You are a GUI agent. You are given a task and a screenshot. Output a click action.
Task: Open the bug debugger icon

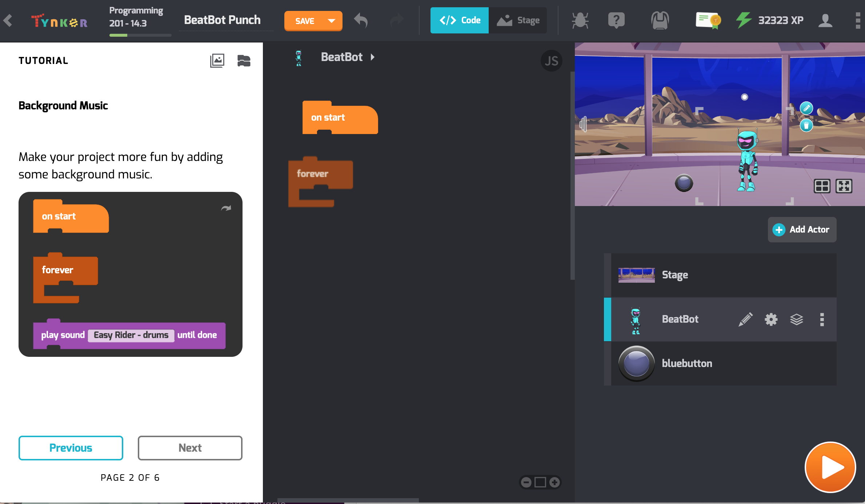coord(580,20)
